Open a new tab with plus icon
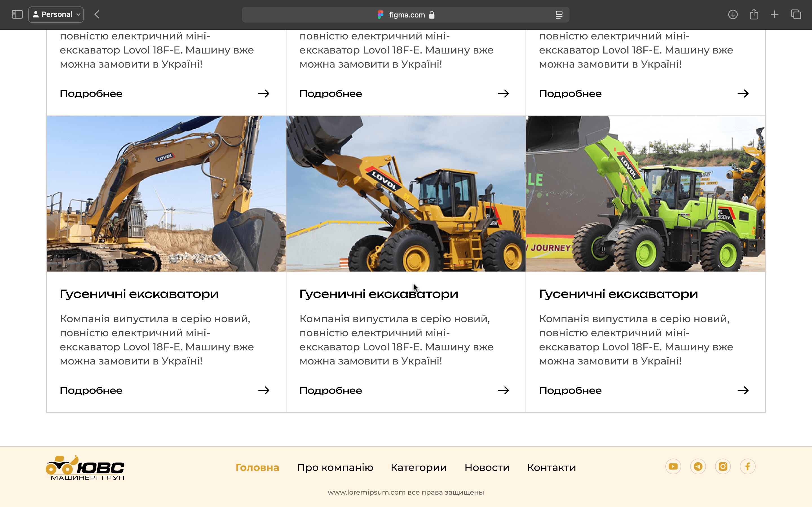 click(775, 14)
